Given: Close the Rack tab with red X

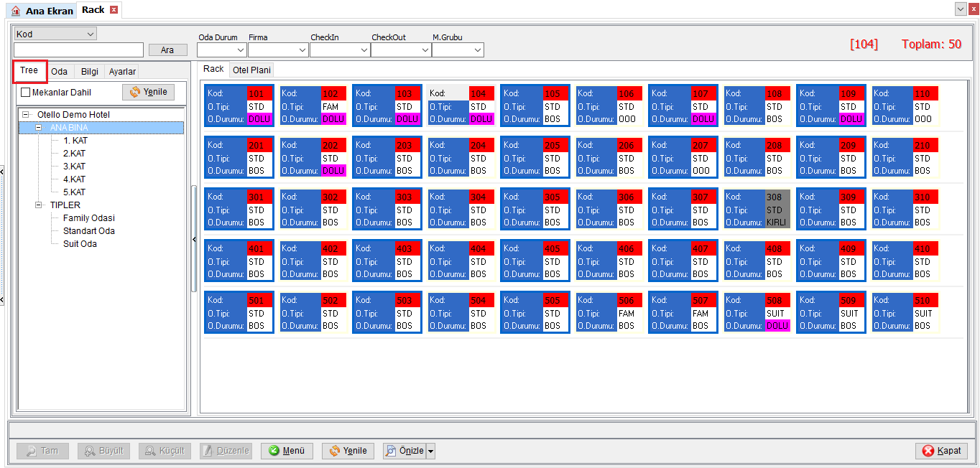Looking at the screenshot, I should [x=114, y=10].
